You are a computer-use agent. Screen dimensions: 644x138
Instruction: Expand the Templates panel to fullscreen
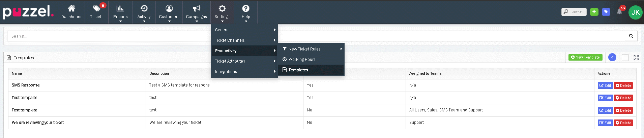pyautogui.click(x=636, y=58)
